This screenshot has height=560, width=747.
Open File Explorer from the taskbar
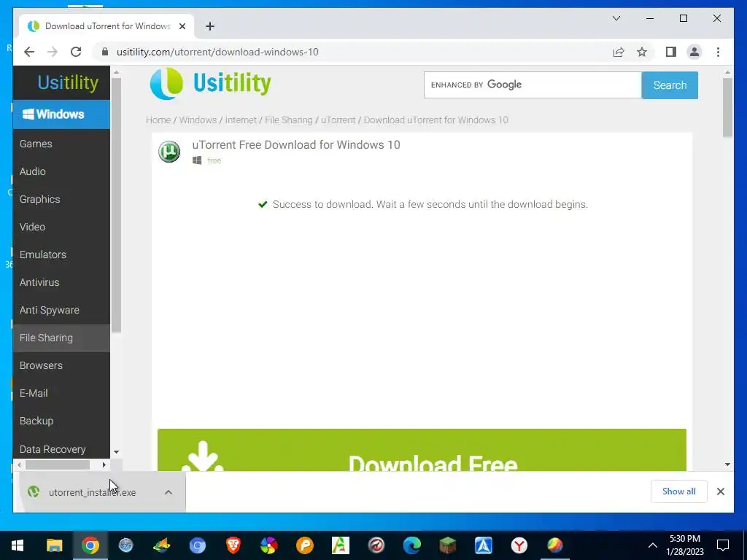[x=54, y=545]
